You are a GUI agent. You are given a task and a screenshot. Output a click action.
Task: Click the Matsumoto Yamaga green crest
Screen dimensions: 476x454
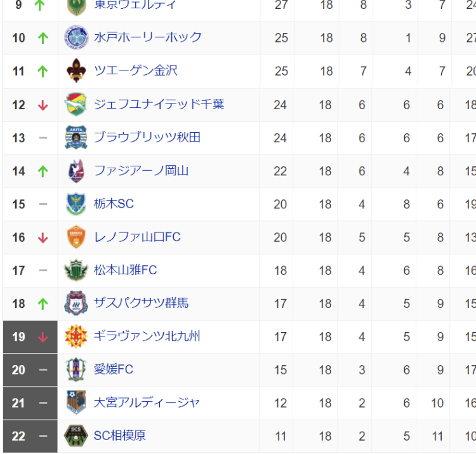coord(76,270)
